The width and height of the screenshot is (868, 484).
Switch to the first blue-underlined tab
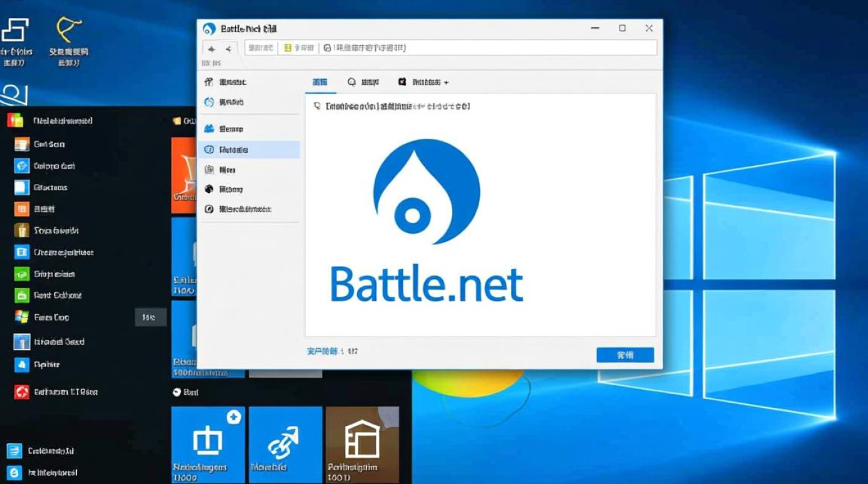pyautogui.click(x=320, y=82)
